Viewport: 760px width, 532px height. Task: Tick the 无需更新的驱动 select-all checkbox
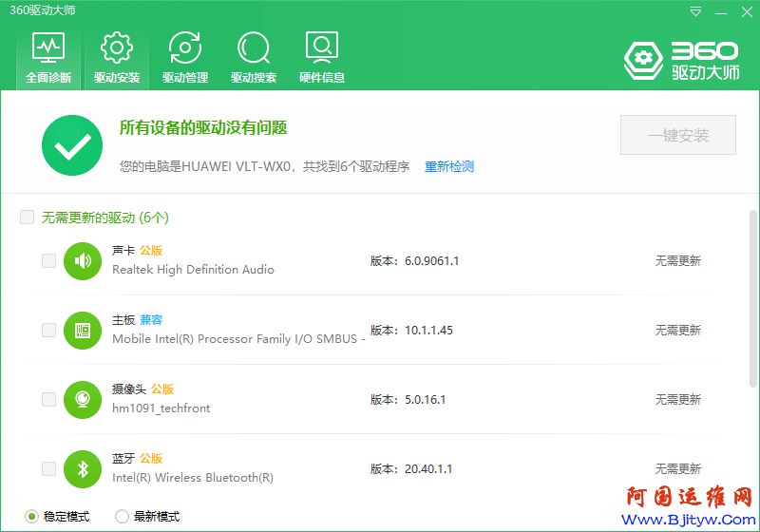tap(28, 218)
